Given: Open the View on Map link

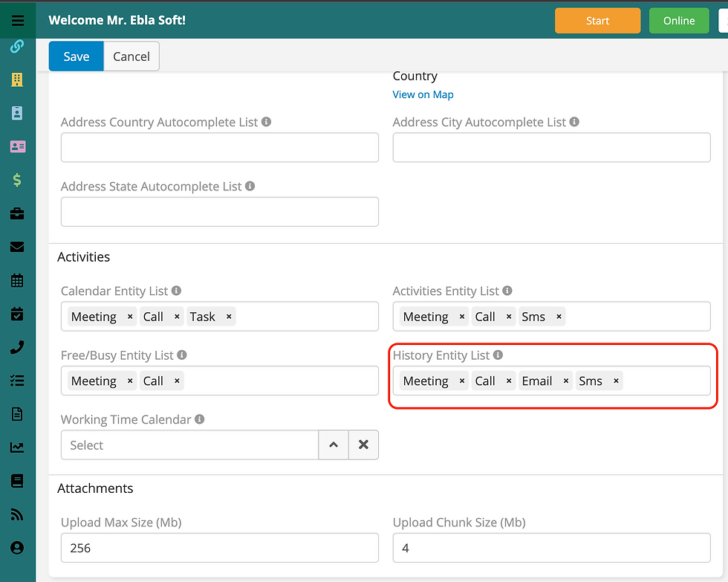Looking at the screenshot, I should [423, 94].
